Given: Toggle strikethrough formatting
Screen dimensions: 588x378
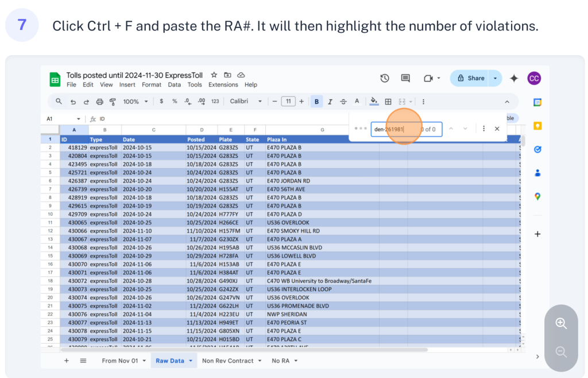Looking at the screenshot, I should [x=343, y=102].
